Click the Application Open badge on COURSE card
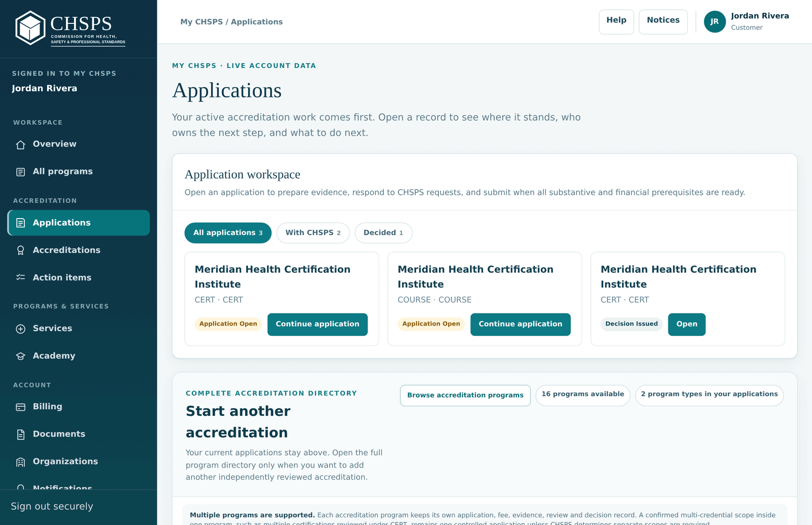 click(x=431, y=324)
